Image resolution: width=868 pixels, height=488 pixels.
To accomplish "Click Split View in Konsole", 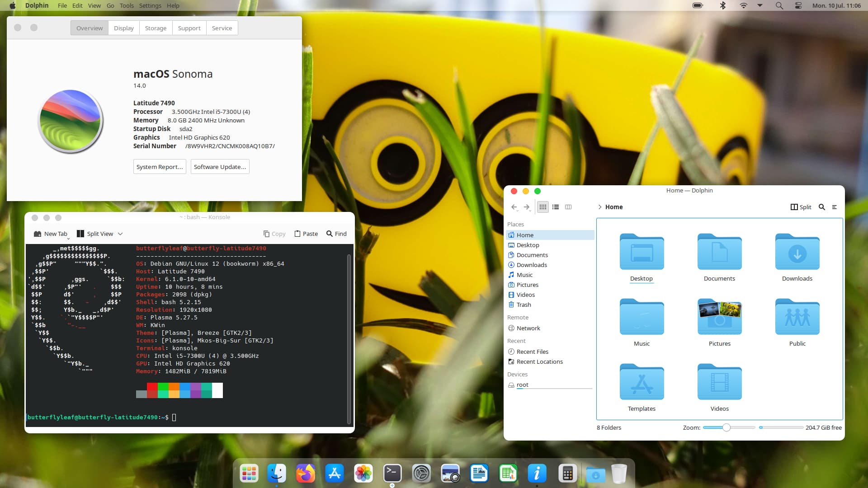I will pos(95,234).
